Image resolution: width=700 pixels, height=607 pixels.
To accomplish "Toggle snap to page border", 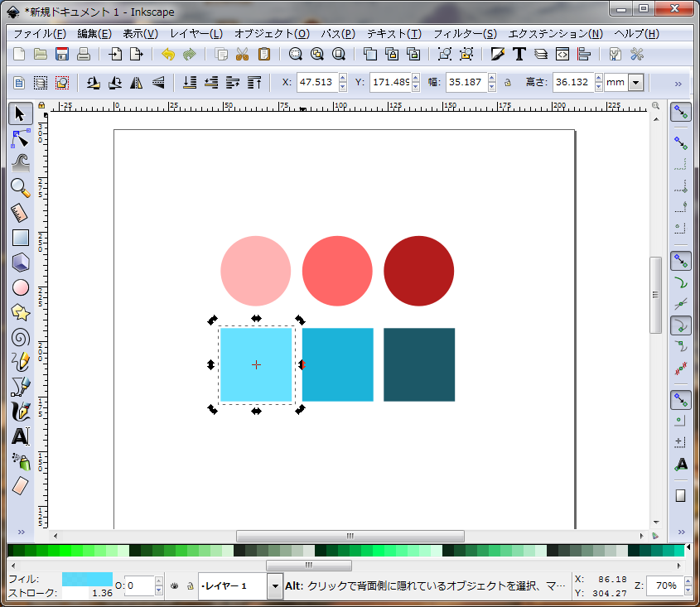I will [680, 496].
